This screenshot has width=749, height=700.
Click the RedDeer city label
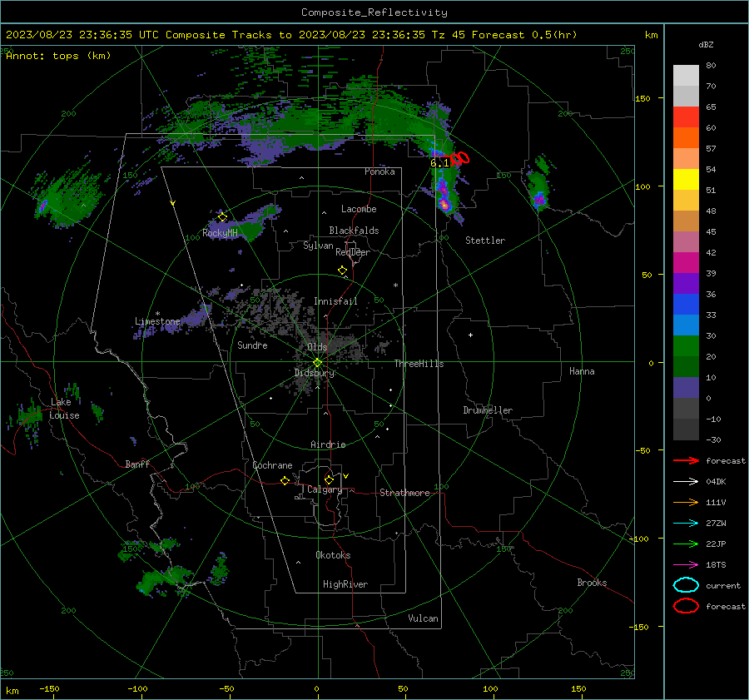(353, 252)
